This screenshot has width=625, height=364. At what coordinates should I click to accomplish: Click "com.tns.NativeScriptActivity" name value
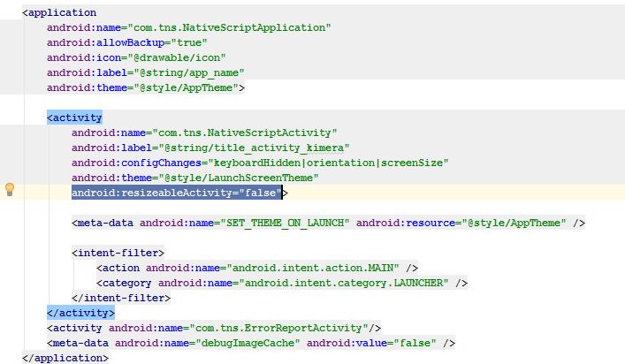coord(245,133)
